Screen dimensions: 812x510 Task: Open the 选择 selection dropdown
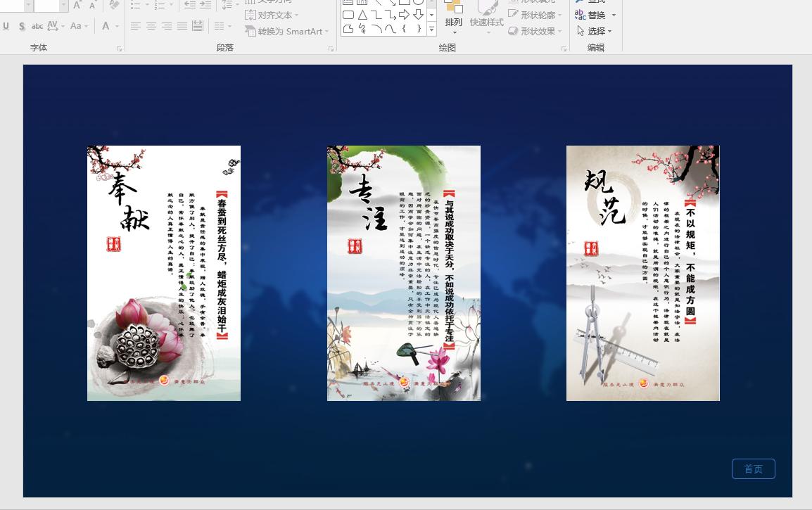click(x=597, y=31)
